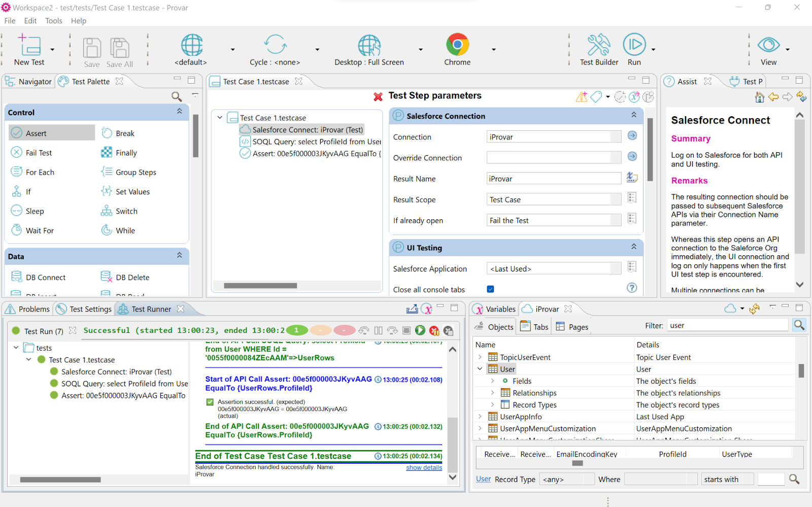Open the Tools menu
Image resolution: width=812 pixels, height=507 pixels.
(x=54, y=21)
